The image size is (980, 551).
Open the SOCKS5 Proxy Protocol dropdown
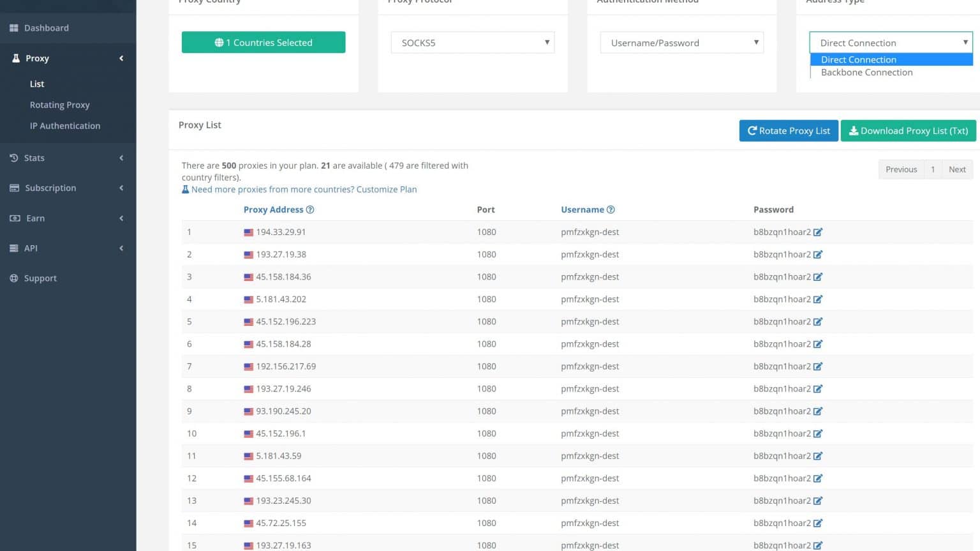coord(472,42)
